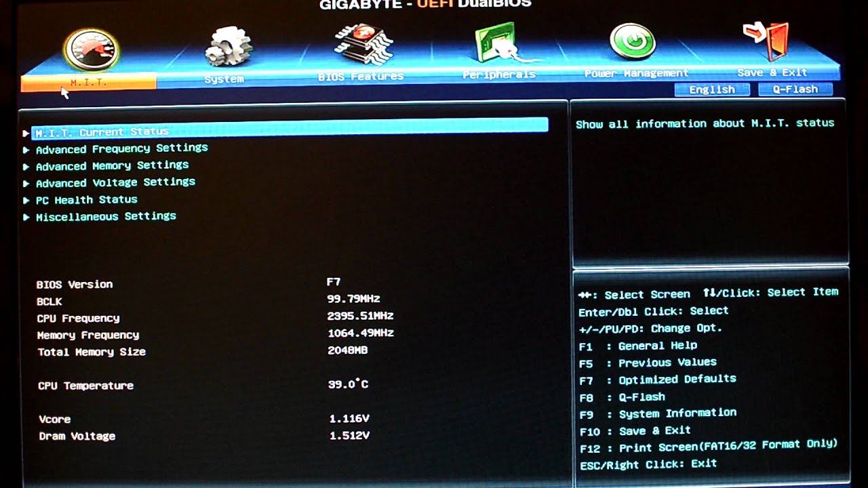Viewport: 868px width, 488px height.
Task: Click the F5 Previous Values line
Action: 648,363
